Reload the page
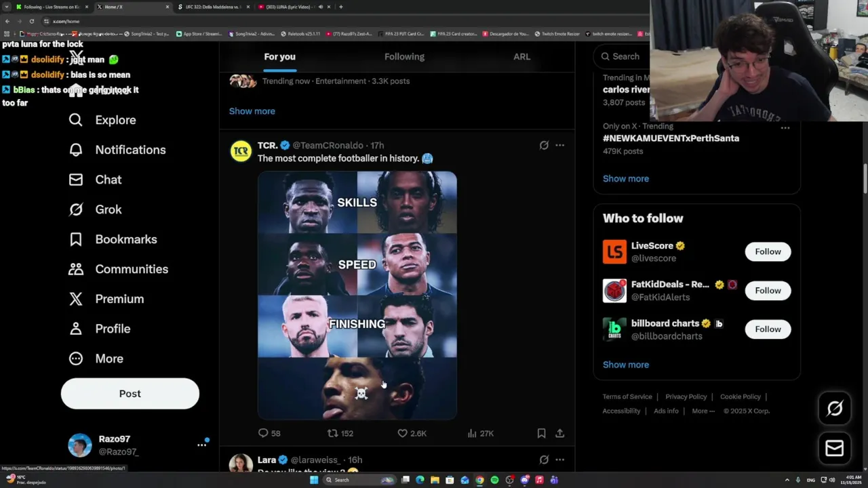 click(x=31, y=21)
